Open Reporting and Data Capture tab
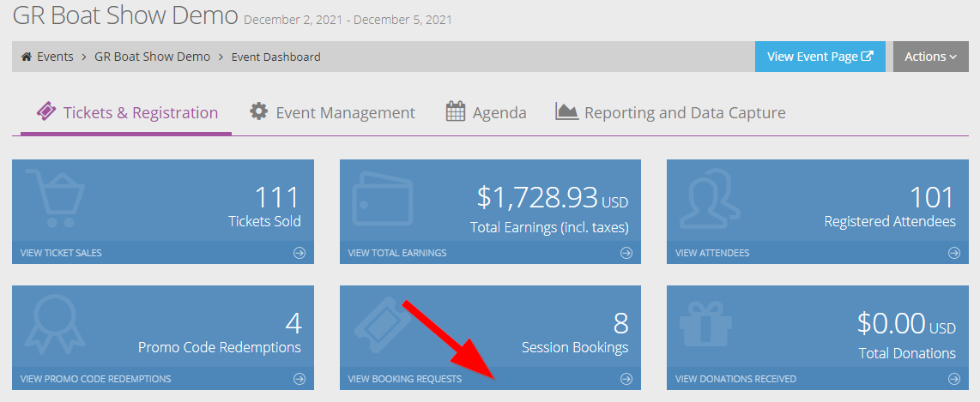The height and width of the screenshot is (402, 980). [670, 113]
